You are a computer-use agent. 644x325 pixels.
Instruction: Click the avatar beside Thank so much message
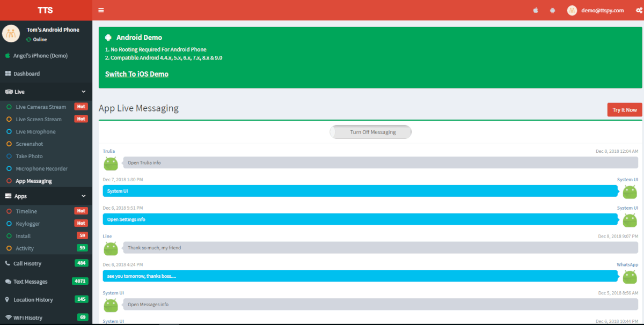point(111,248)
